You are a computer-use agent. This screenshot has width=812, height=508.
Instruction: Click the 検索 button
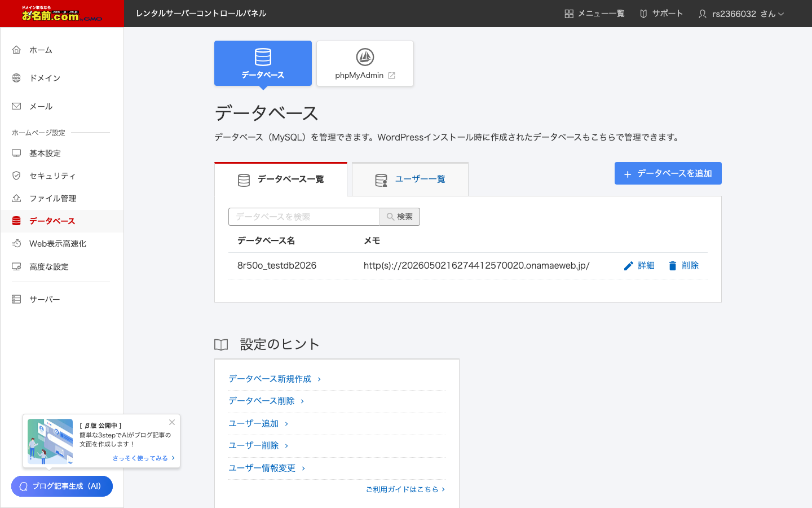pos(400,217)
